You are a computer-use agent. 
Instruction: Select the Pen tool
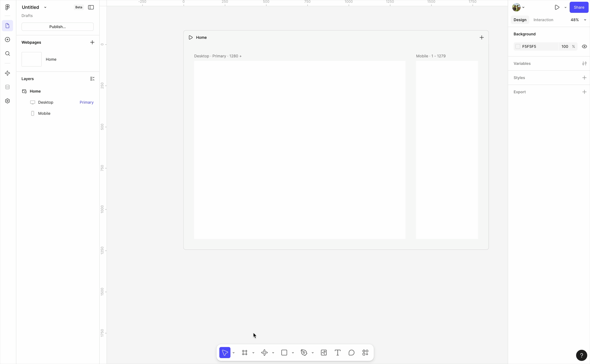tap(304, 353)
